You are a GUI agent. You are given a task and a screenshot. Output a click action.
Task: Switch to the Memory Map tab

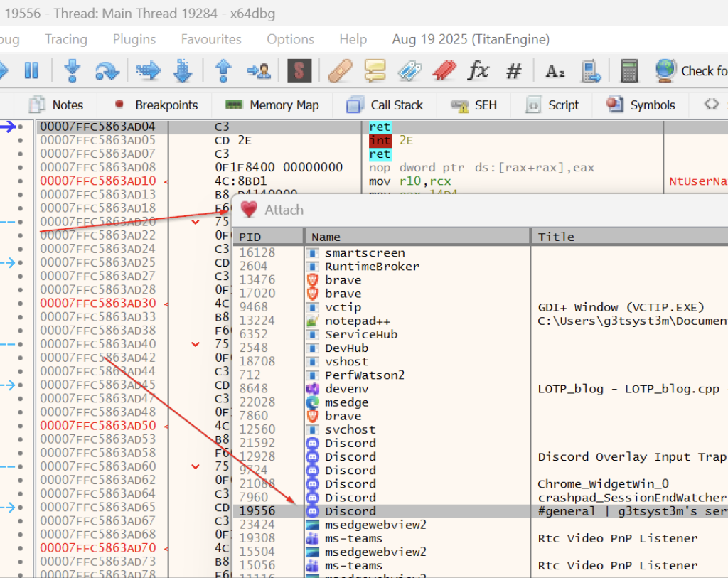pyautogui.click(x=272, y=105)
